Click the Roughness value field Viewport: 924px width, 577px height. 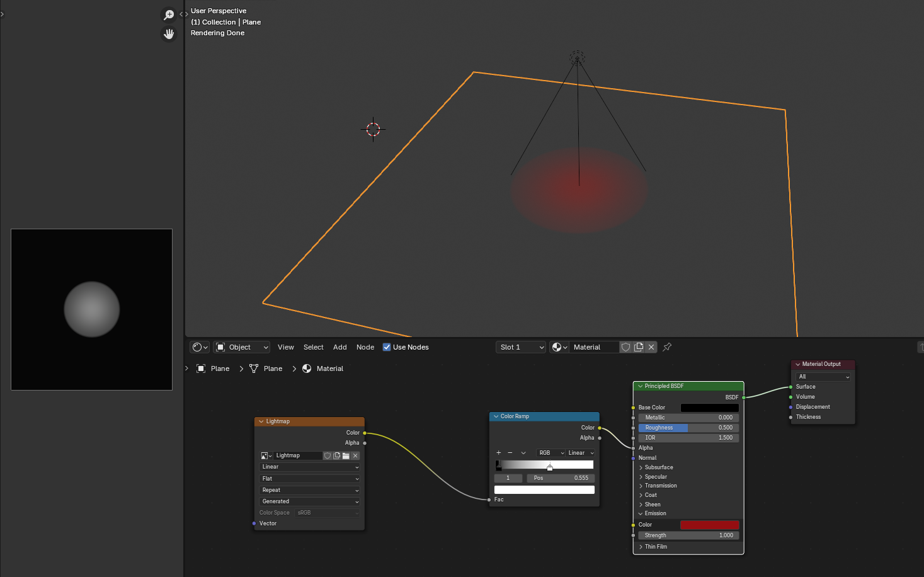point(688,428)
